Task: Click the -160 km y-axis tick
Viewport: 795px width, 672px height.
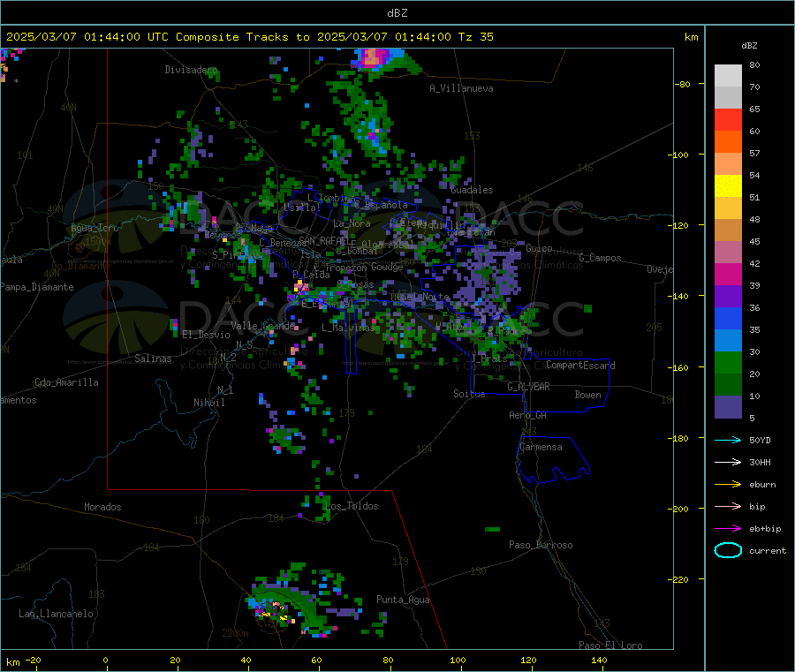Action: click(680, 367)
